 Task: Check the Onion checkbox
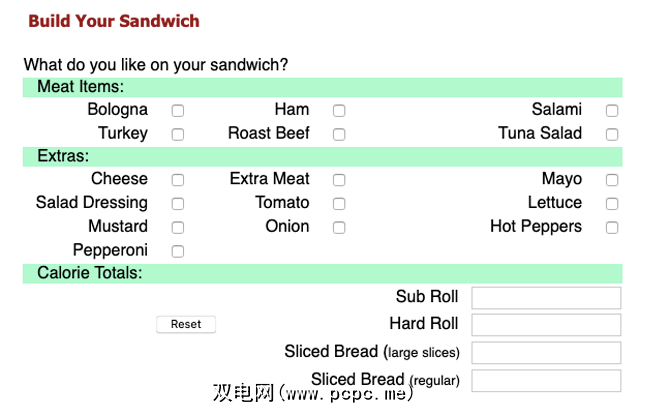click(x=339, y=228)
